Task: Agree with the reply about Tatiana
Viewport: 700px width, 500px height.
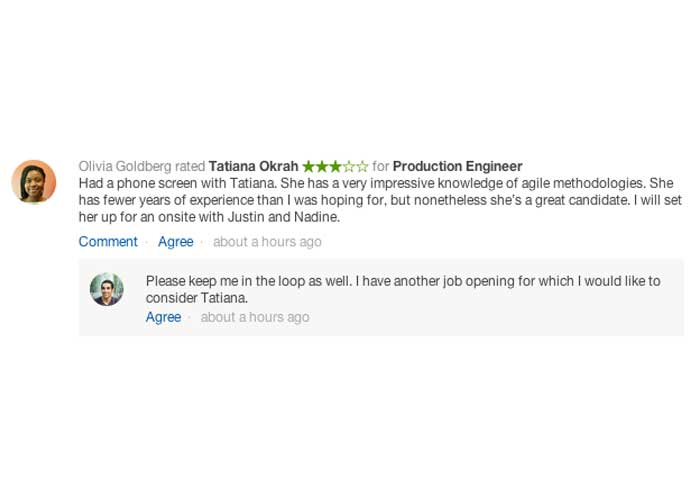Action: tap(163, 317)
